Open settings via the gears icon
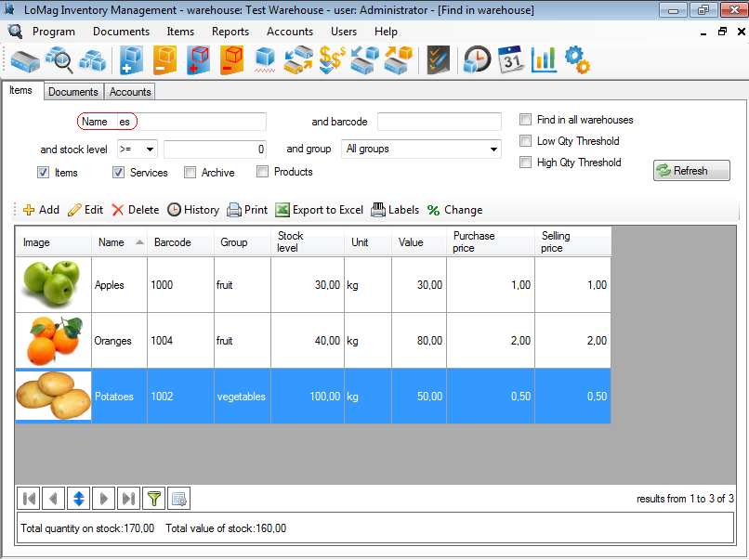 point(577,60)
